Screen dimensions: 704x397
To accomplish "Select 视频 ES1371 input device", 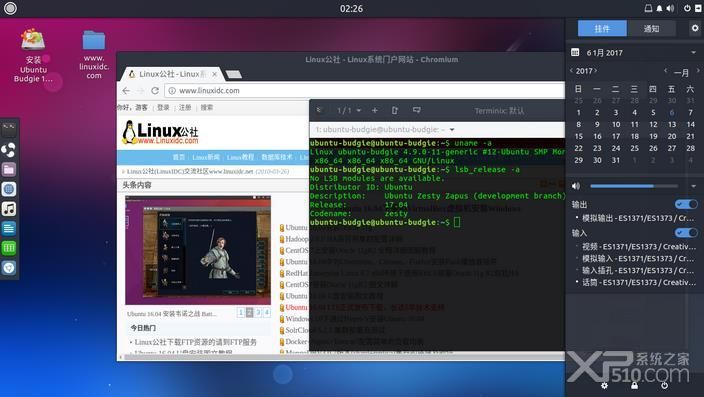I will [x=635, y=247].
